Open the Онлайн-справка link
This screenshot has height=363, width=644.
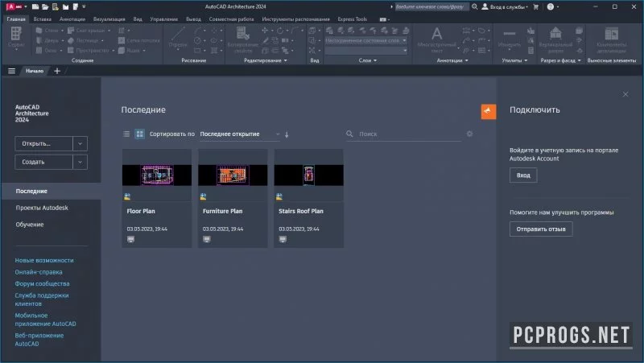coord(39,272)
